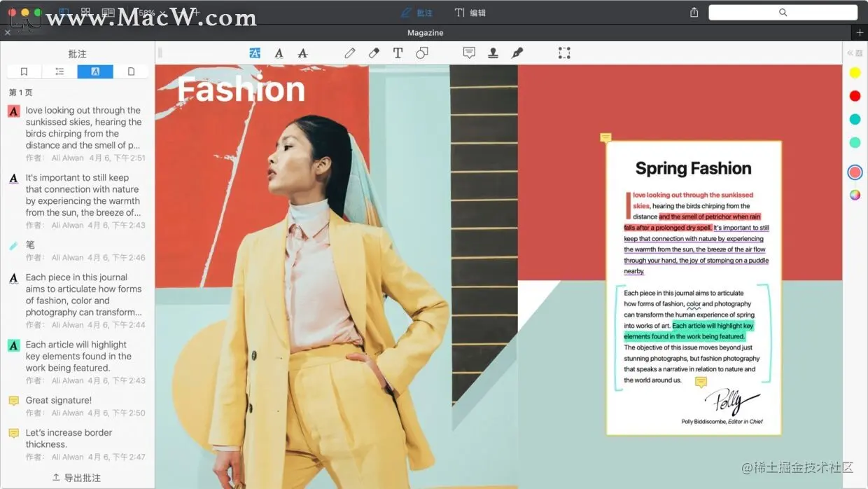Click the note icon above Spring Fashion
Viewport: 868px width, 489px height.
coord(606,138)
